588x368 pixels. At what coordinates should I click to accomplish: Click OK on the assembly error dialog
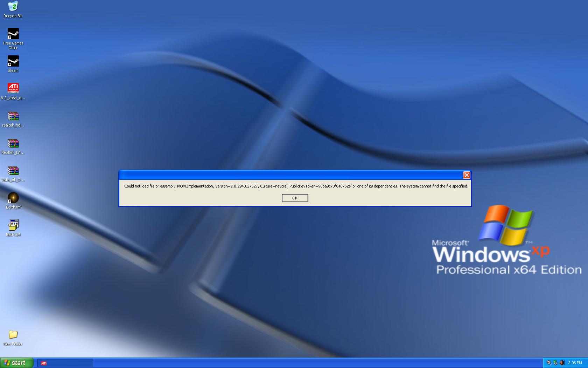(295, 198)
